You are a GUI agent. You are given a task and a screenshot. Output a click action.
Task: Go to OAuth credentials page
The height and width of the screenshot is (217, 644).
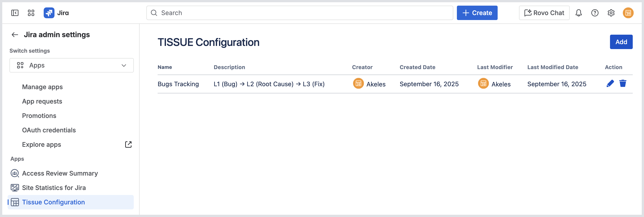point(49,130)
